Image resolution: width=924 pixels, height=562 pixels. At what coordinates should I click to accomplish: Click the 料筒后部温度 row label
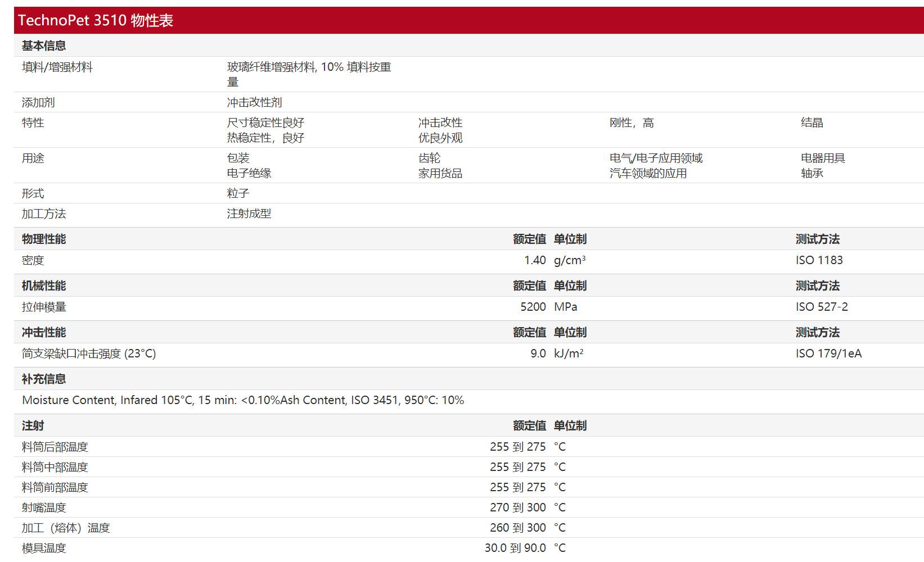(x=55, y=447)
